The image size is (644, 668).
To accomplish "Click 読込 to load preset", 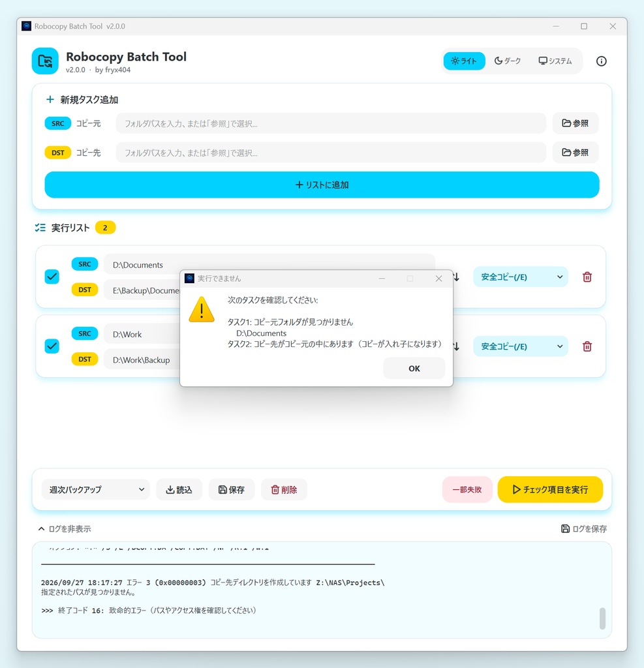I will 179,489.
